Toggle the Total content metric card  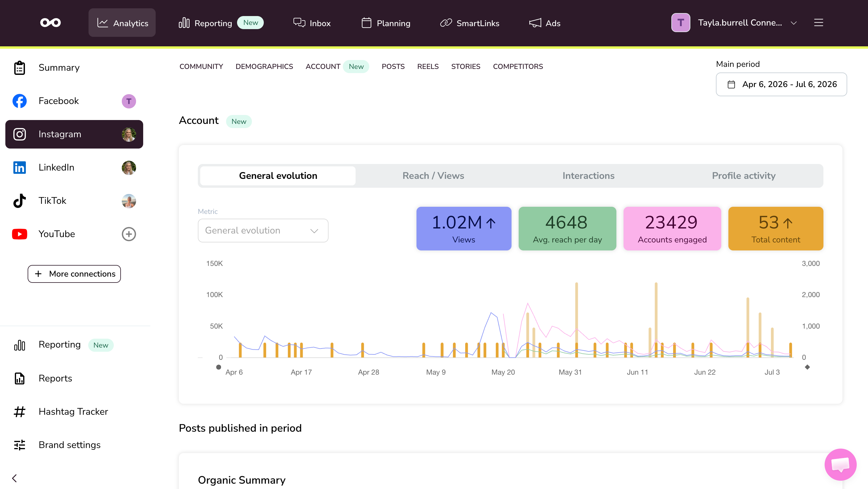776,228
